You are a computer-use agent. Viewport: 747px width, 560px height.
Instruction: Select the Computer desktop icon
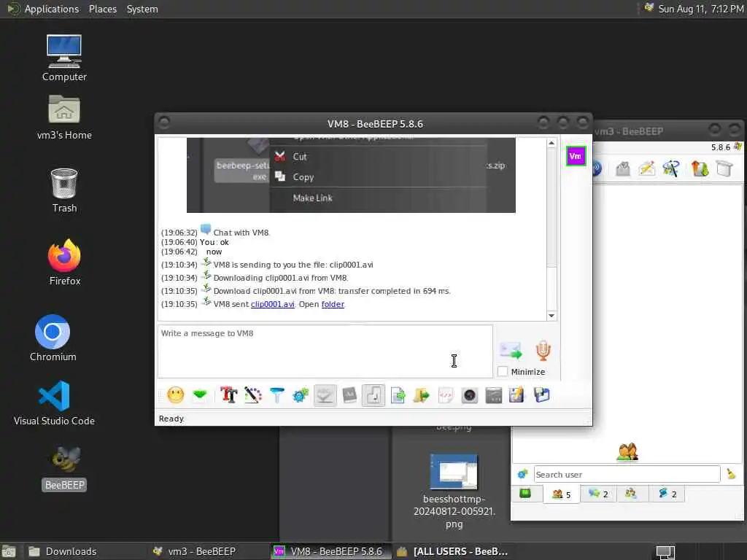[x=64, y=58]
